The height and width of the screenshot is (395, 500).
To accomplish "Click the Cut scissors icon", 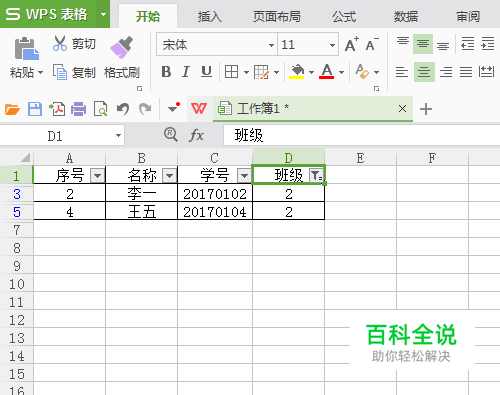I will (x=60, y=43).
